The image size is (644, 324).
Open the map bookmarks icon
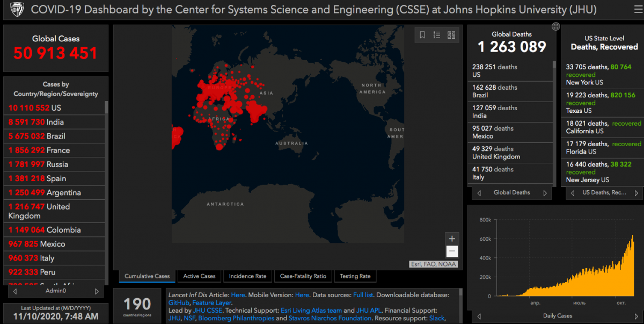(422, 35)
